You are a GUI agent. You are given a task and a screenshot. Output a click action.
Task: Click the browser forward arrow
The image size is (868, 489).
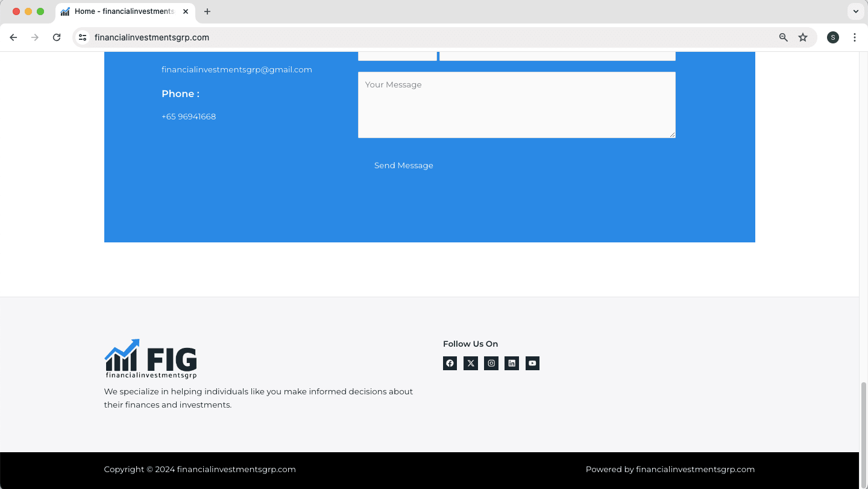coord(35,37)
